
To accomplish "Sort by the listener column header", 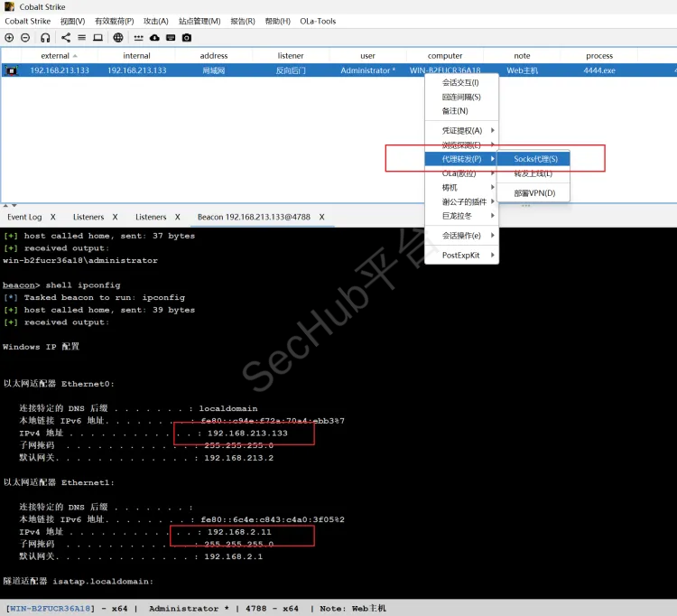I will pyautogui.click(x=291, y=56).
